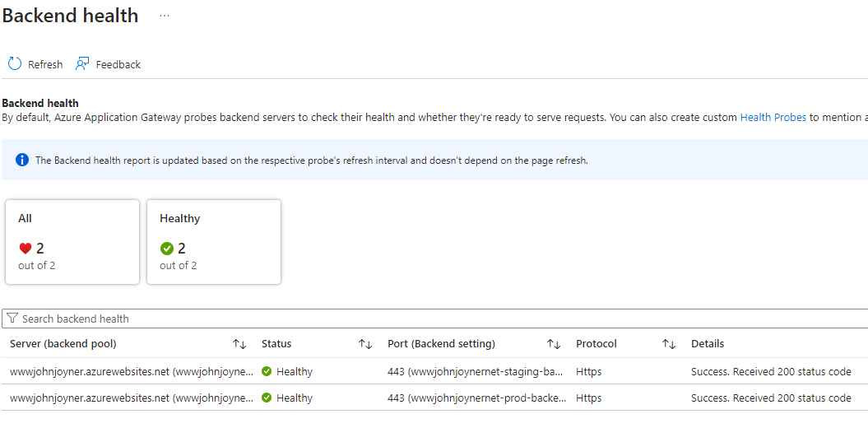Sort by Server (backend pool) column arrows

coord(239,344)
